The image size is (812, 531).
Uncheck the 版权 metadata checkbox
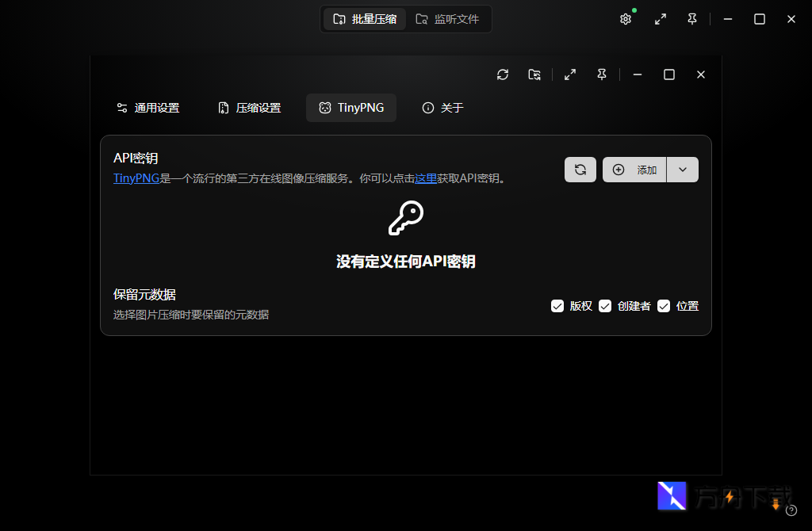557,305
